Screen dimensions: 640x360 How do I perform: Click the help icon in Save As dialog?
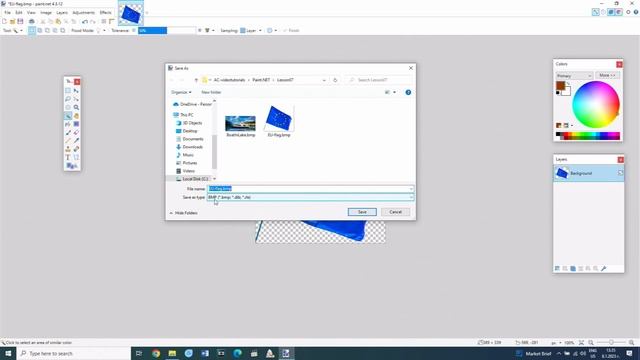tap(408, 92)
